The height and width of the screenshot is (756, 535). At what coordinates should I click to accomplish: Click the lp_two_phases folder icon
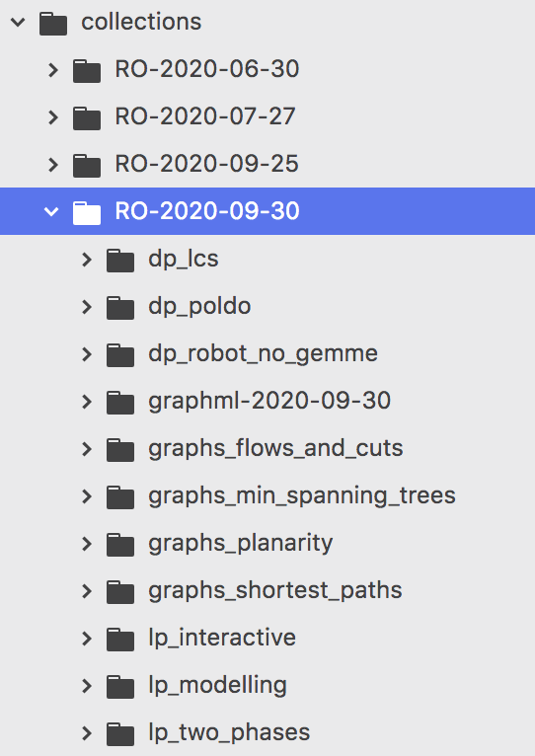pyautogui.click(x=120, y=733)
